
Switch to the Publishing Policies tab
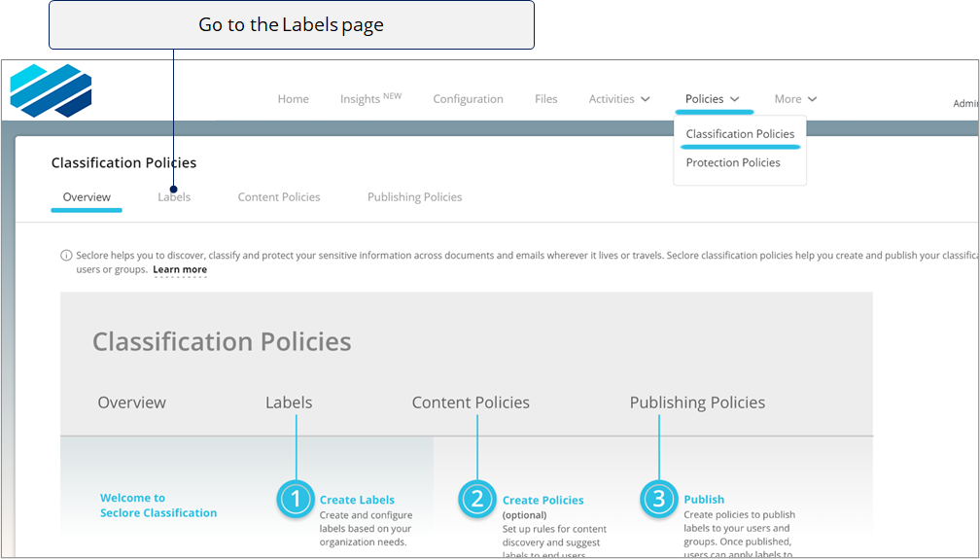[414, 197]
